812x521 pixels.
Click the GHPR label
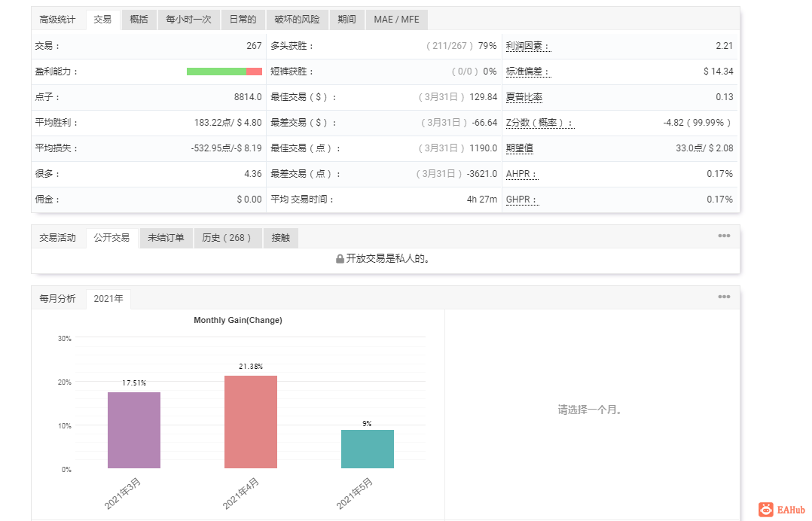(522, 200)
